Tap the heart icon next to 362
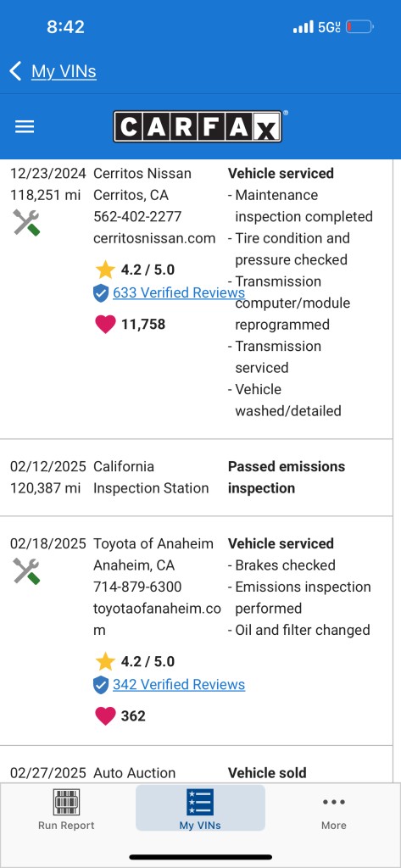Image resolution: width=401 pixels, height=868 pixels. (x=105, y=715)
